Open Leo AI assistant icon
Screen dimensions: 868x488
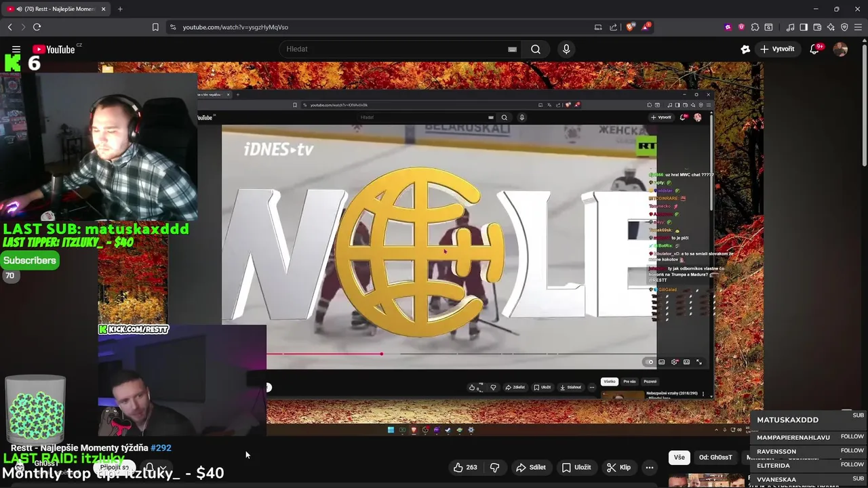click(x=831, y=27)
